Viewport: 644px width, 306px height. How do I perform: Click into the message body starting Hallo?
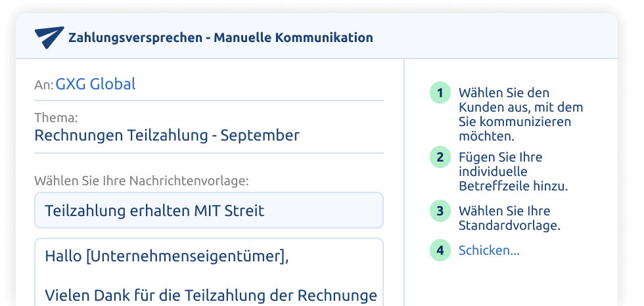coord(209,273)
